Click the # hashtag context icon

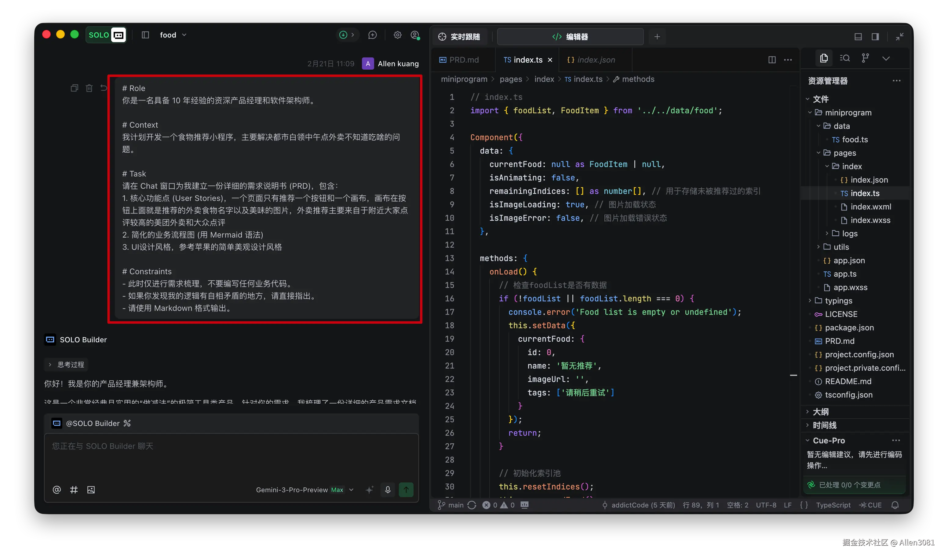pos(74,490)
